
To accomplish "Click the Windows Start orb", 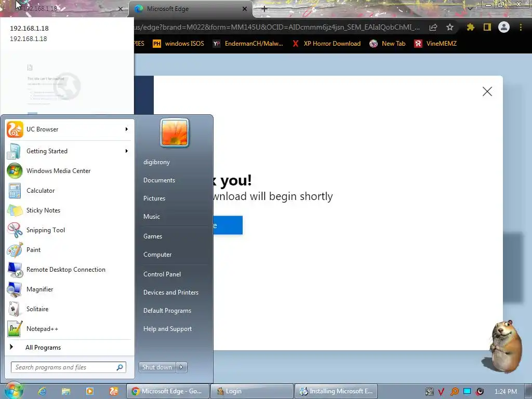I will click(14, 391).
